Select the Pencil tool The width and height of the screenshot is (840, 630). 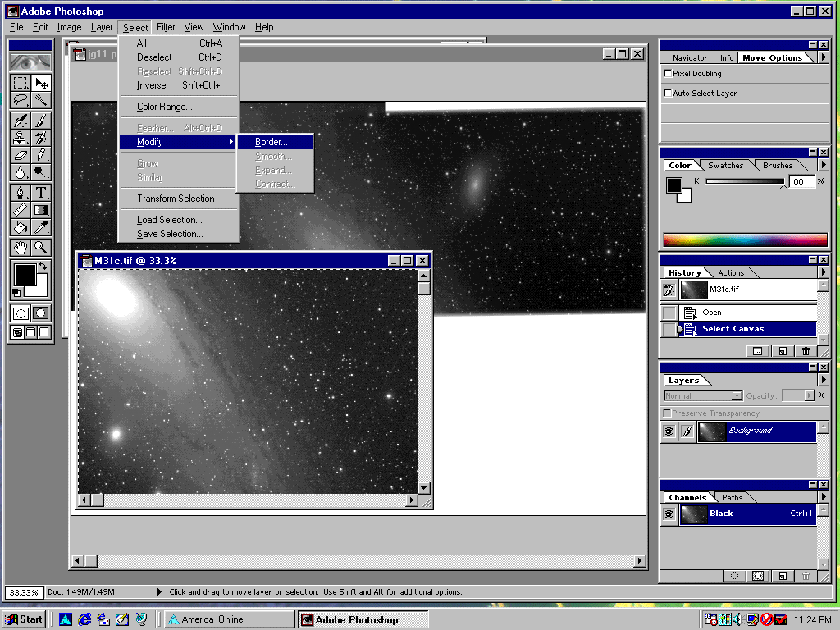click(x=41, y=155)
